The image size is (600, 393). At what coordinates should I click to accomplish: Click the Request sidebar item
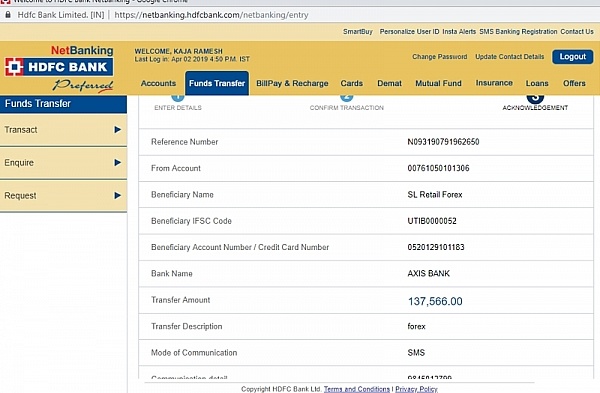point(63,196)
